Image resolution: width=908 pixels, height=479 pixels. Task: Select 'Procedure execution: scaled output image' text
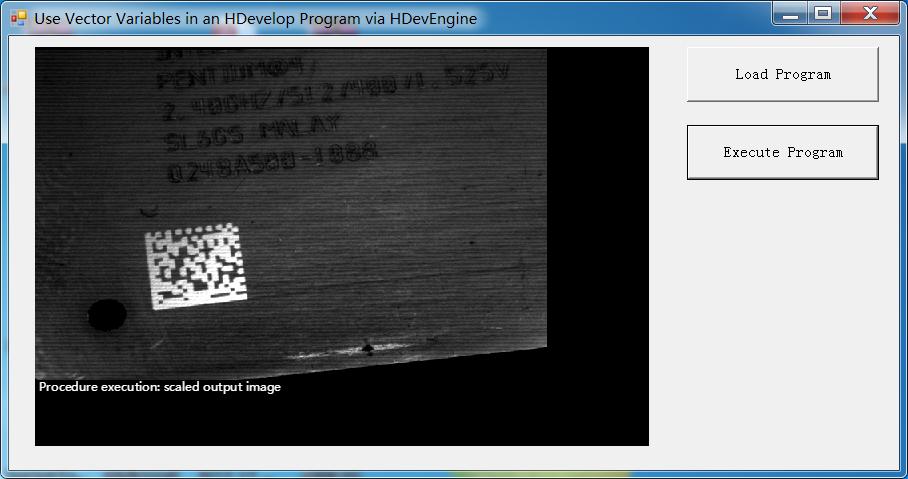pyautogui.click(x=160, y=387)
